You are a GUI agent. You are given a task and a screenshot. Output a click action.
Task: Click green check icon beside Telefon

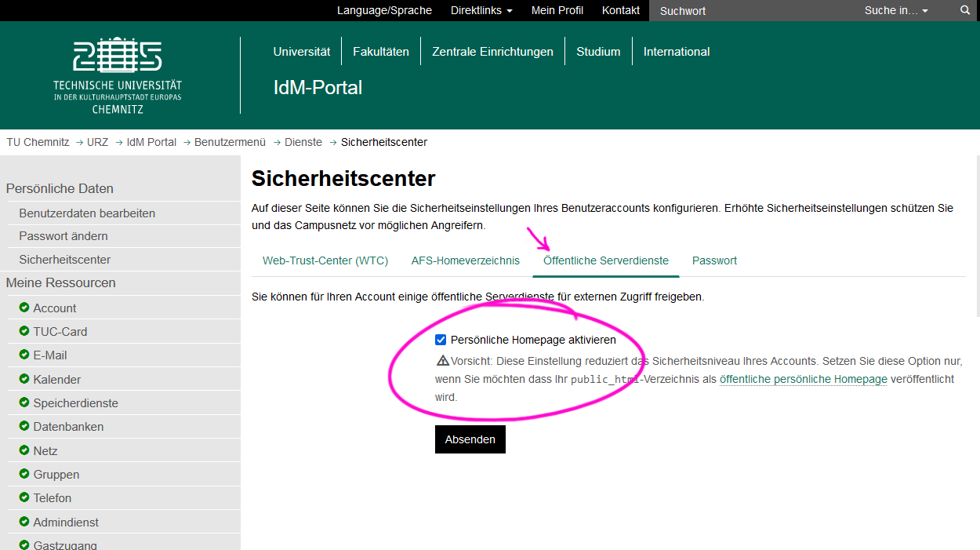pyautogui.click(x=24, y=497)
